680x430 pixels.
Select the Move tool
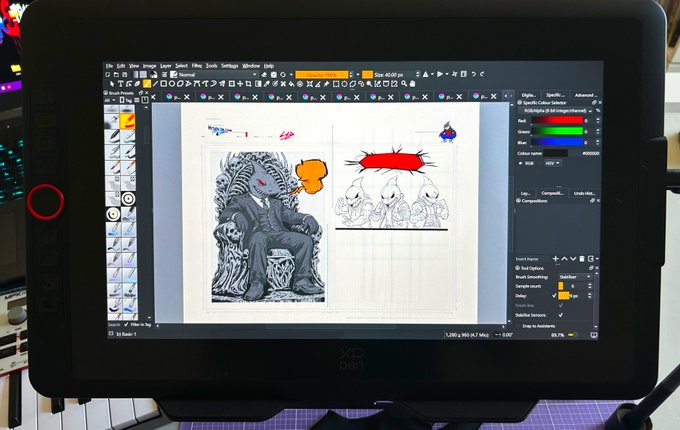point(240,84)
